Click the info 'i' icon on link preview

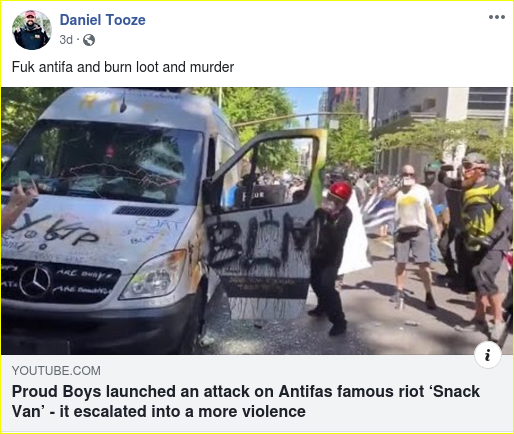(x=488, y=355)
